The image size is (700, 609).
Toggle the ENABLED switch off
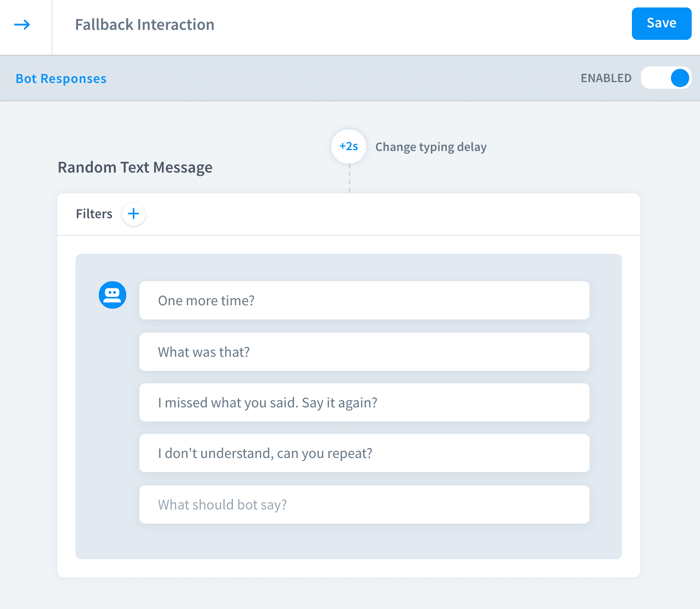(666, 78)
